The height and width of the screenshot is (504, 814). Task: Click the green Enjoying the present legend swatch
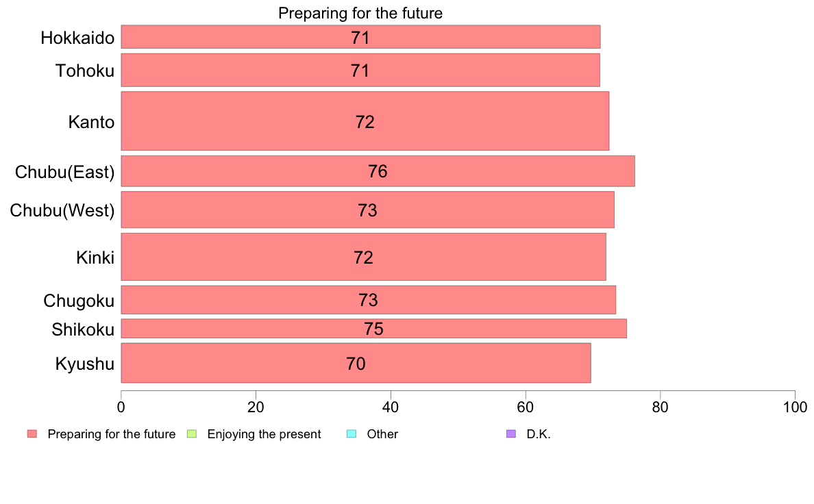(192, 434)
